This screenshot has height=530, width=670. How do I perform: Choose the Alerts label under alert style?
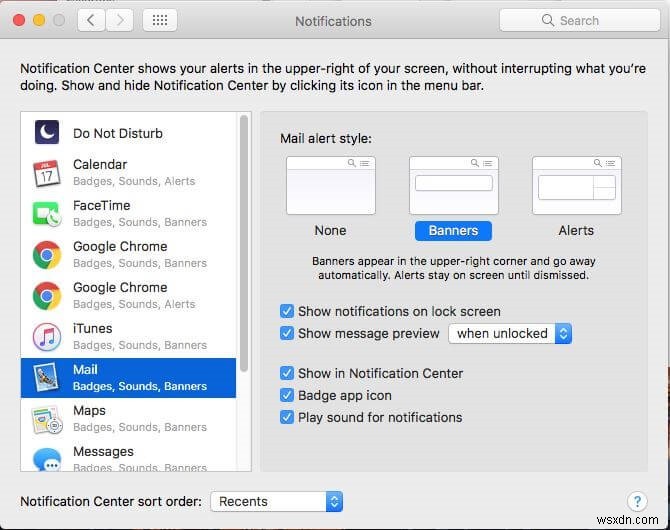click(x=576, y=230)
